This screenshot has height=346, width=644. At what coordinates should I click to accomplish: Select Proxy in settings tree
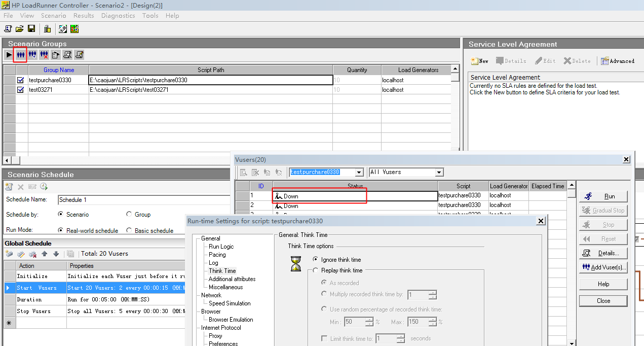tap(215, 336)
